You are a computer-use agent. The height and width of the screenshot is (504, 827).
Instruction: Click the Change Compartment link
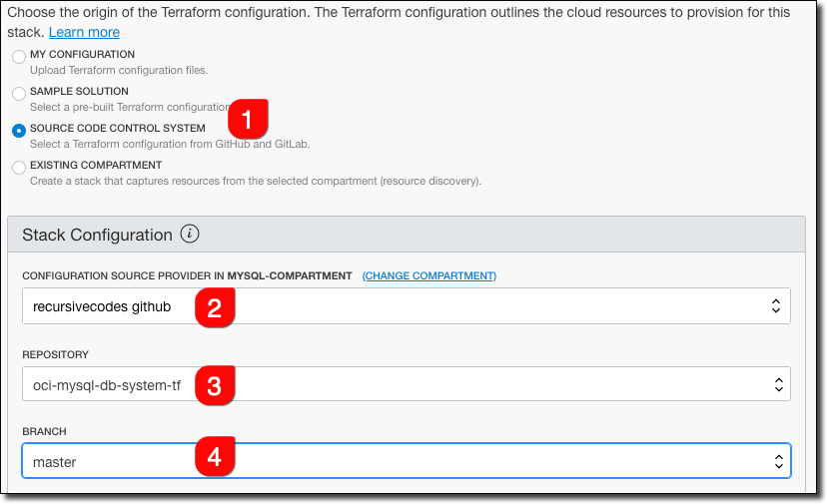point(428,275)
